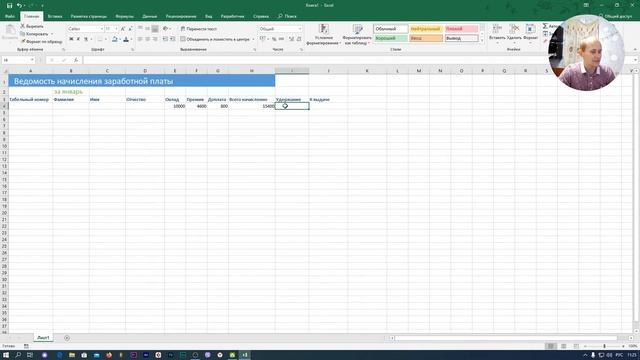The height and width of the screenshot is (360, 640).
Task: Undo the last action
Action: pyautogui.click(x=19, y=5)
